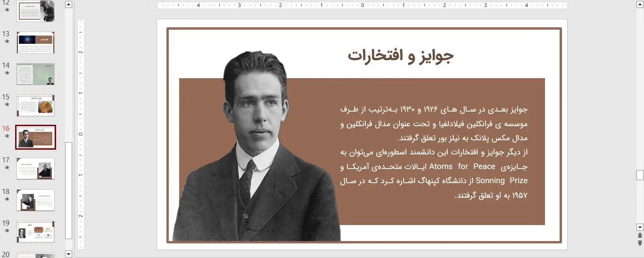The width and height of the screenshot is (644, 258).
Task: Click animation star icon under slide 15
Action: coord(7,105)
